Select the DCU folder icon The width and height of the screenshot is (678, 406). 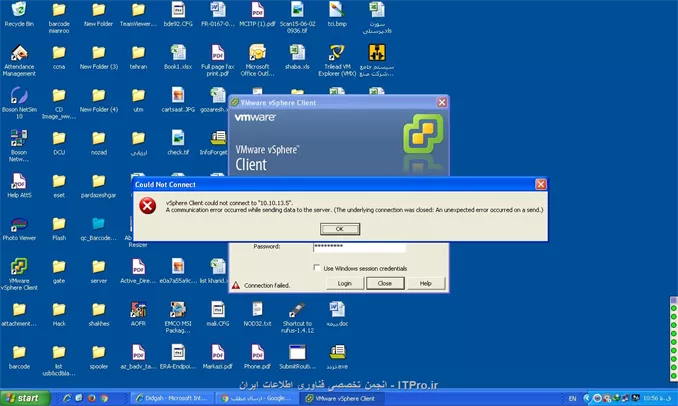[59, 143]
